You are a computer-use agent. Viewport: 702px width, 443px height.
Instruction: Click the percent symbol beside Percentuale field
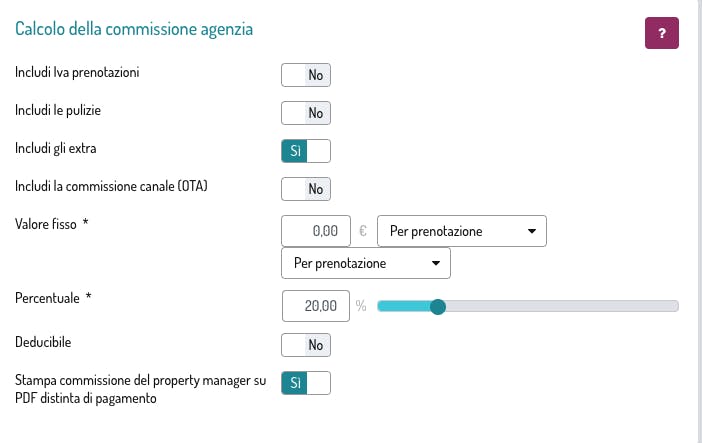tap(361, 306)
